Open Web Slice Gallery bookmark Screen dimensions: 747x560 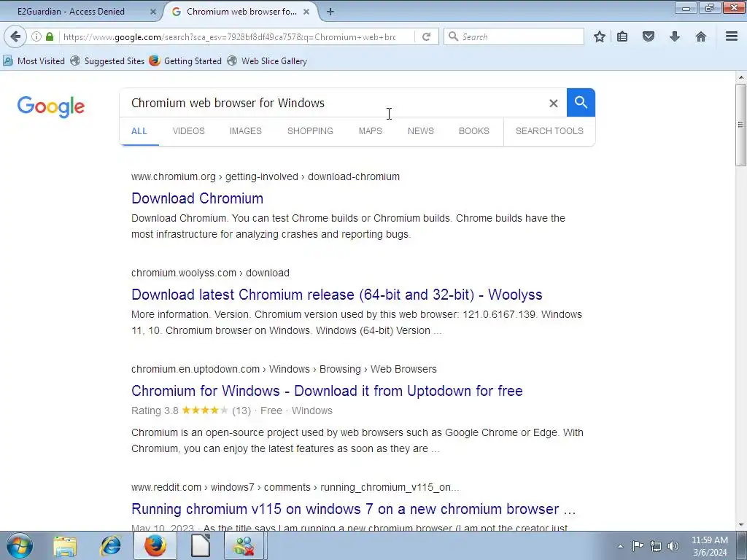click(267, 61)
